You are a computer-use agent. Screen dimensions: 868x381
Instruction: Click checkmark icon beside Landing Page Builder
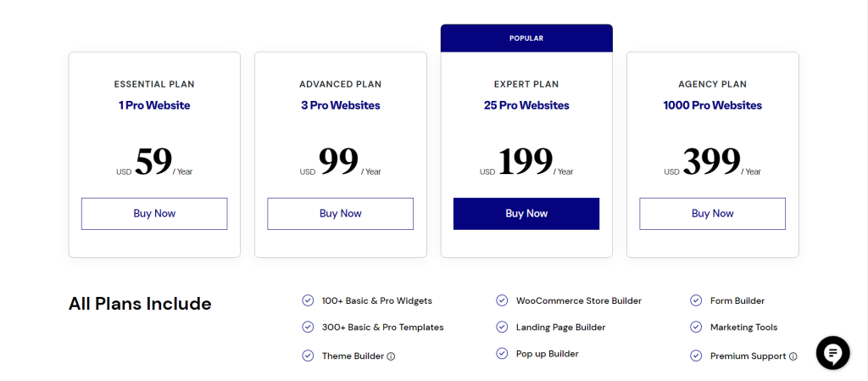click(502, 328)
